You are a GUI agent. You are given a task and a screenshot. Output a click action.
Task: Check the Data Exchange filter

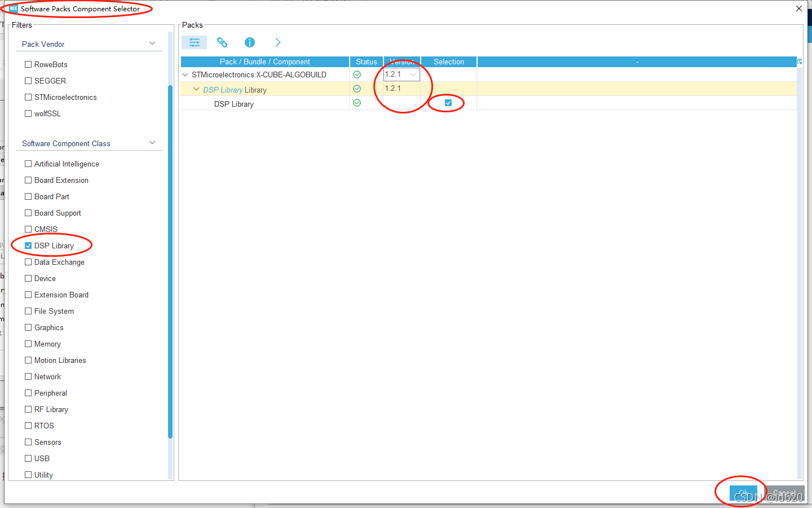(x=28, y=262)
